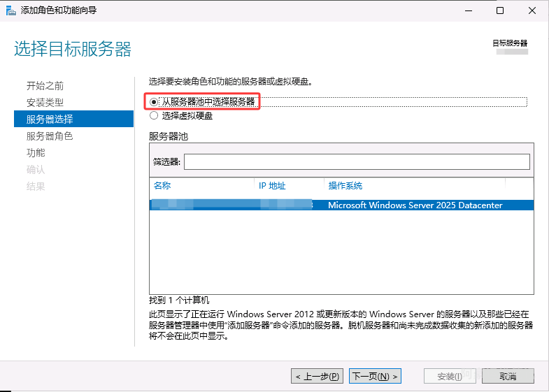549x392 pixels.
Task: Click the 筛选器 filter text box
Action: coord(357,162)
